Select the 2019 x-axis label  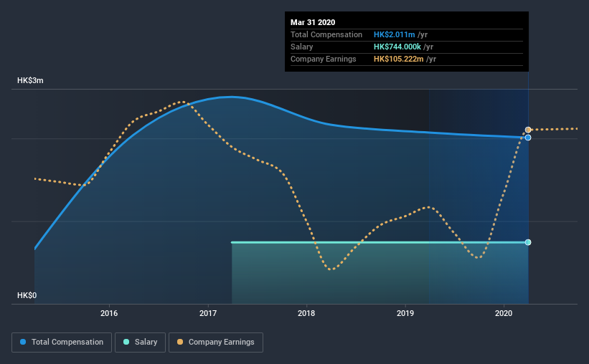(405, 313)
